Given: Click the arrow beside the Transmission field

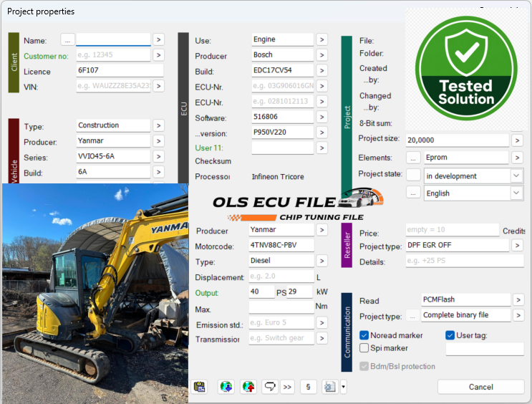Looking at the screenshot, I should (321, 338).
